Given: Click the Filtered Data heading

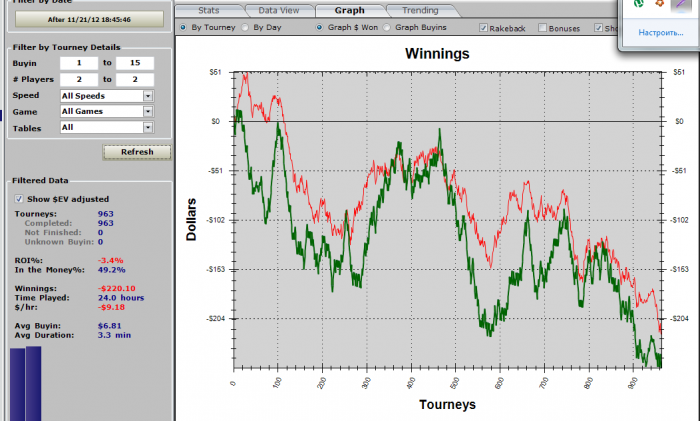Looking at the screenshot, I should (40, 180).
